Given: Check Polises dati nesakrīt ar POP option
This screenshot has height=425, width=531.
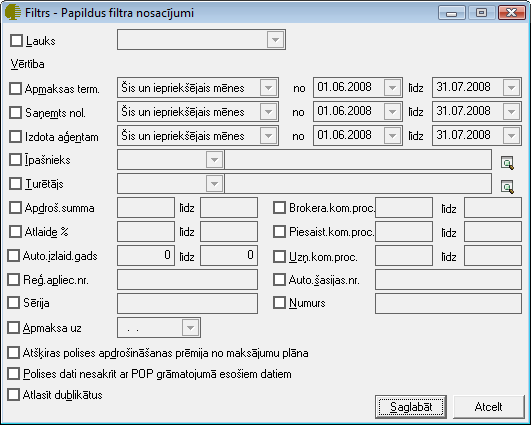Looking at the screenshot, I should (x=14, y=374).
